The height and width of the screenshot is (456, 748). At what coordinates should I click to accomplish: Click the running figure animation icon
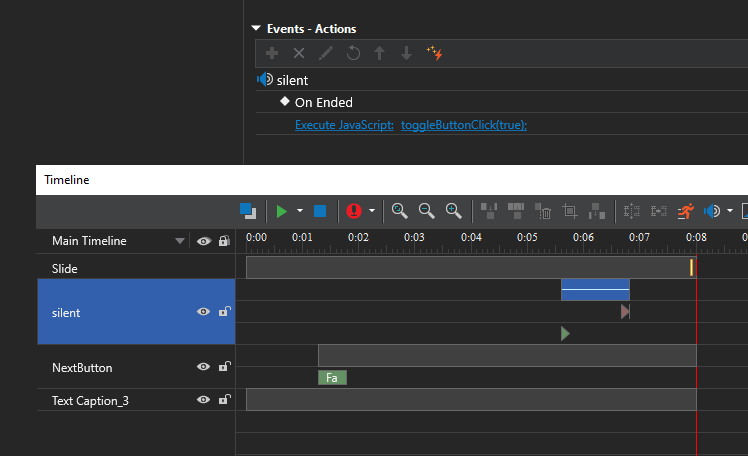pos(686,211)
